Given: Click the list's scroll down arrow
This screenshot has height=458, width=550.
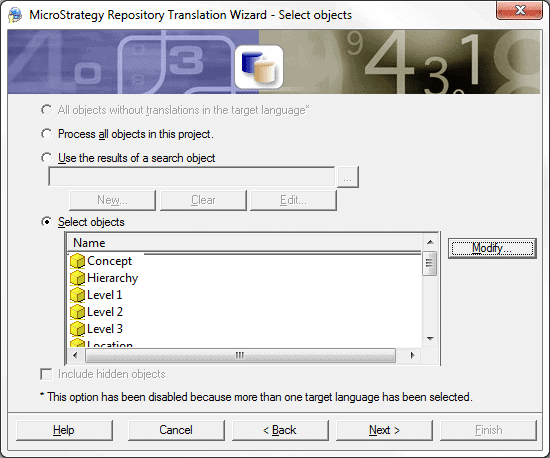Looking at the screenshot, I should point(430,338).
